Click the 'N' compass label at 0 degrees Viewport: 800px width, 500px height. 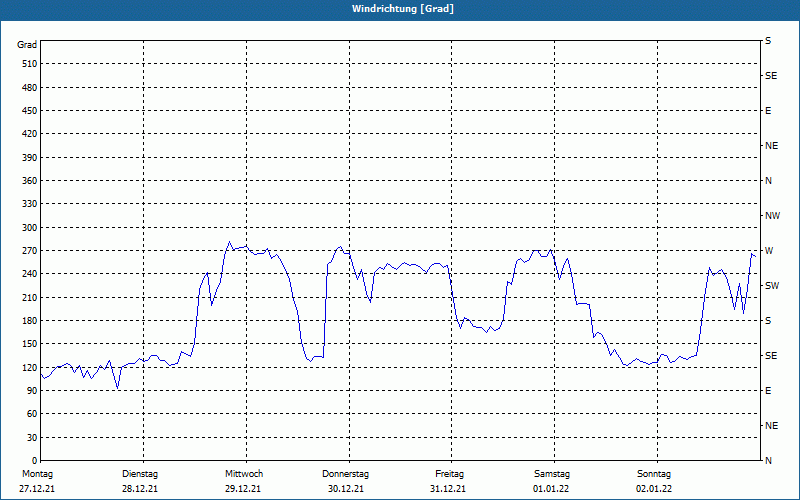768,461
